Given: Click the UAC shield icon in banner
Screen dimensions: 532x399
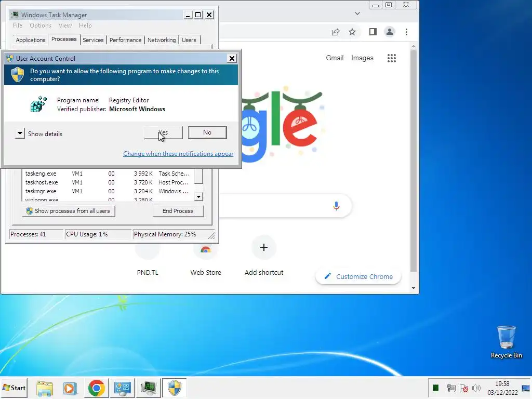Looking at the screenshot, I should tap(18, 75).
